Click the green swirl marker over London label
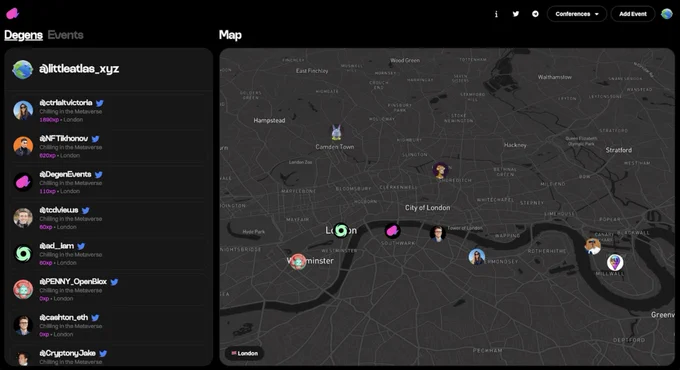 [x=341, y=230]
